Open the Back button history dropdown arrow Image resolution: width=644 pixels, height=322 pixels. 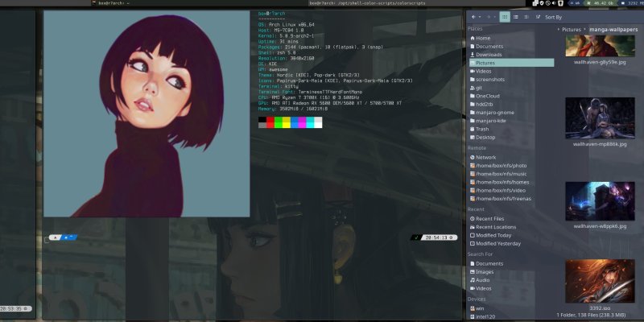pyautogui.click(x=480, y=16)
